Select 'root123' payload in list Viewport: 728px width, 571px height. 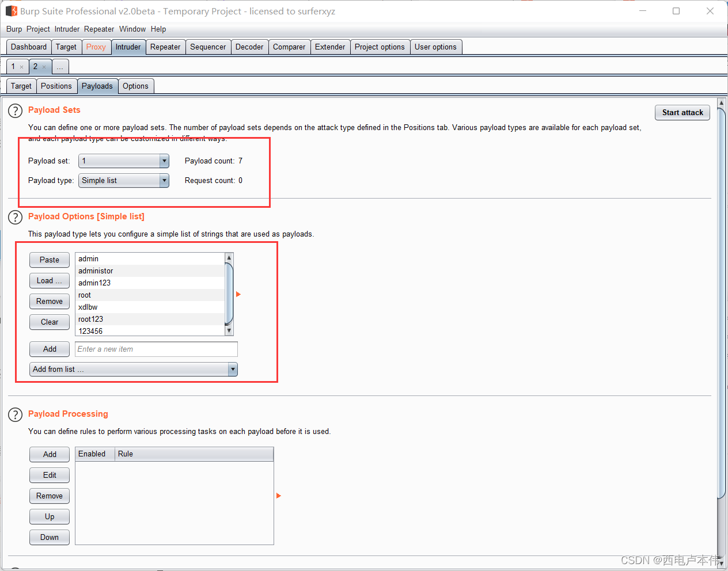coord(150,319)
